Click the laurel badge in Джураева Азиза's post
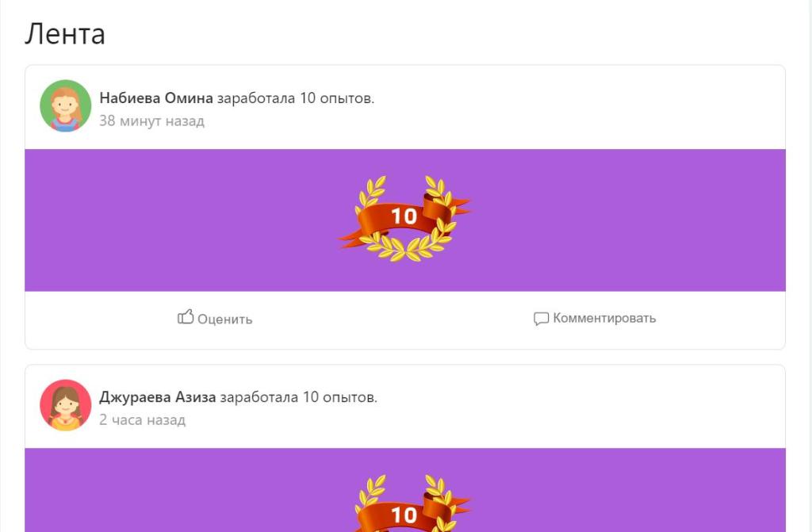The height and width of the screenshot is (532, 812). pyautogui.click(x=404, y=503)
